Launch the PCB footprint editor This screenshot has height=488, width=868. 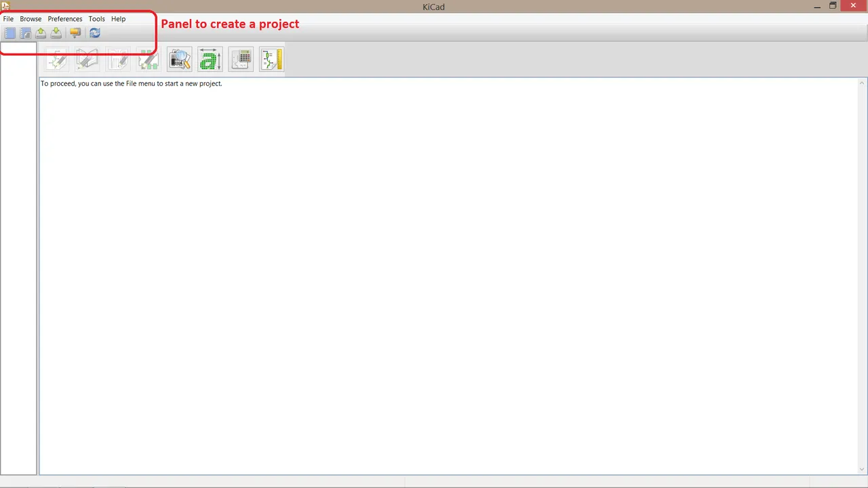pyautogui.click(x=149, y=59)
